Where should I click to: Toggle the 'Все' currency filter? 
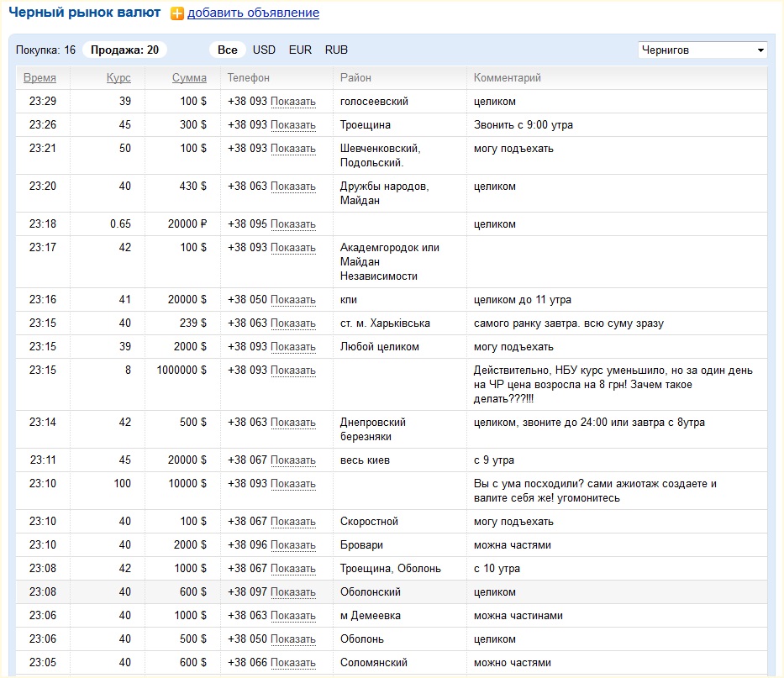[228, 50]
